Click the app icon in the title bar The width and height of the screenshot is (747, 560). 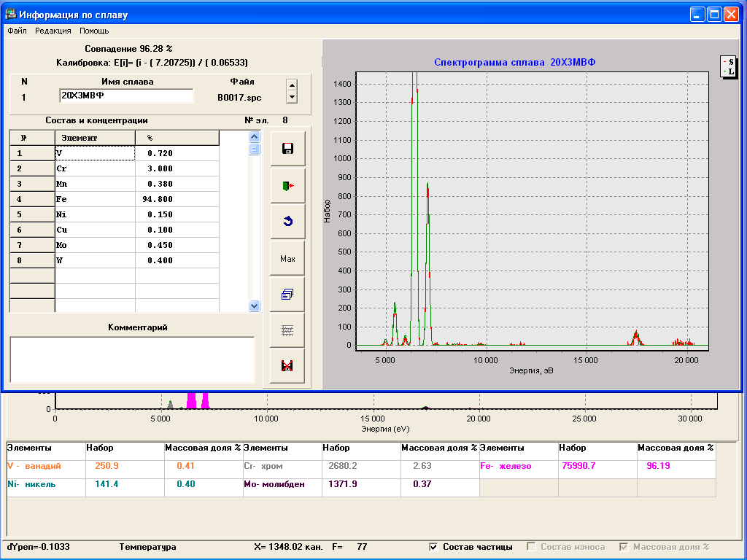coord(11,15)
